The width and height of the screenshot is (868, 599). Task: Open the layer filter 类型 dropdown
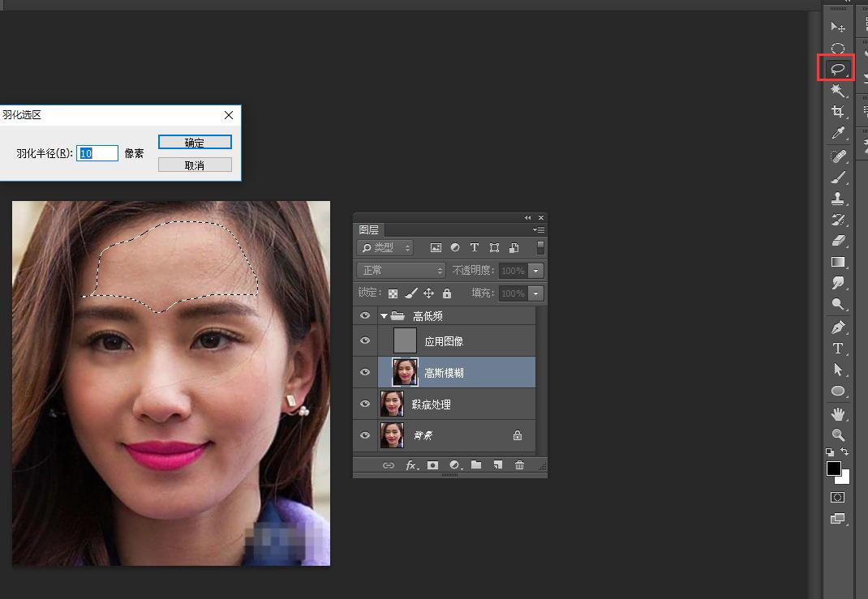pos(385,247)
